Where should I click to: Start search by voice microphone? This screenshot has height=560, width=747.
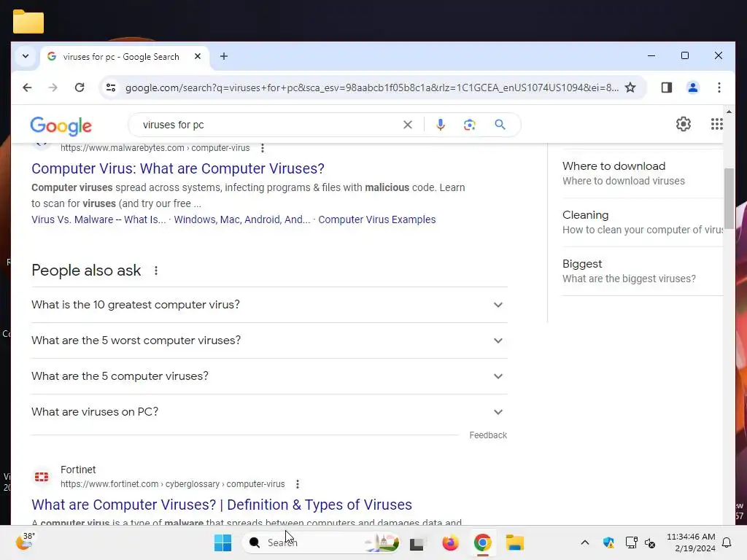441,125
